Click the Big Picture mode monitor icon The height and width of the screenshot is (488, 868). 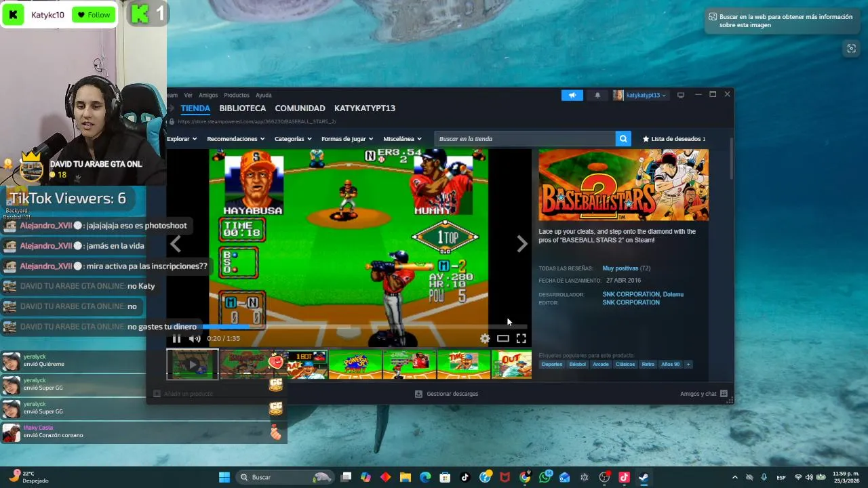pos(681,96)
